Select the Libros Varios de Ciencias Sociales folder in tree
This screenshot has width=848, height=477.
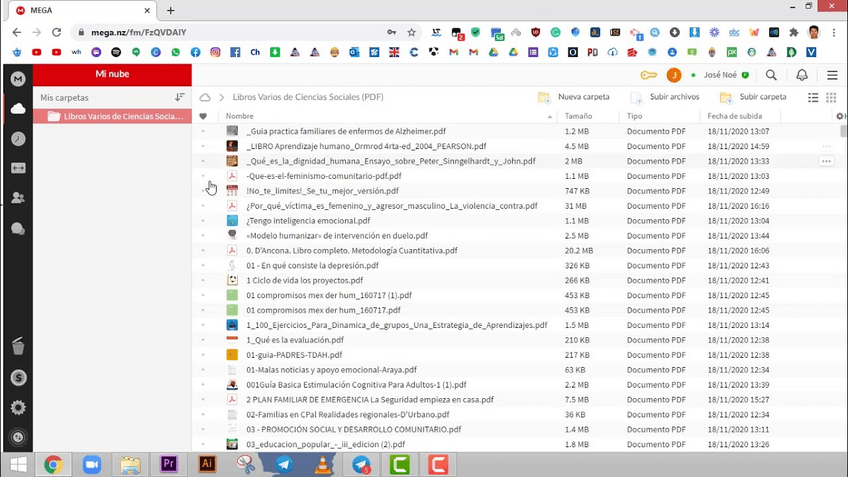120,116
